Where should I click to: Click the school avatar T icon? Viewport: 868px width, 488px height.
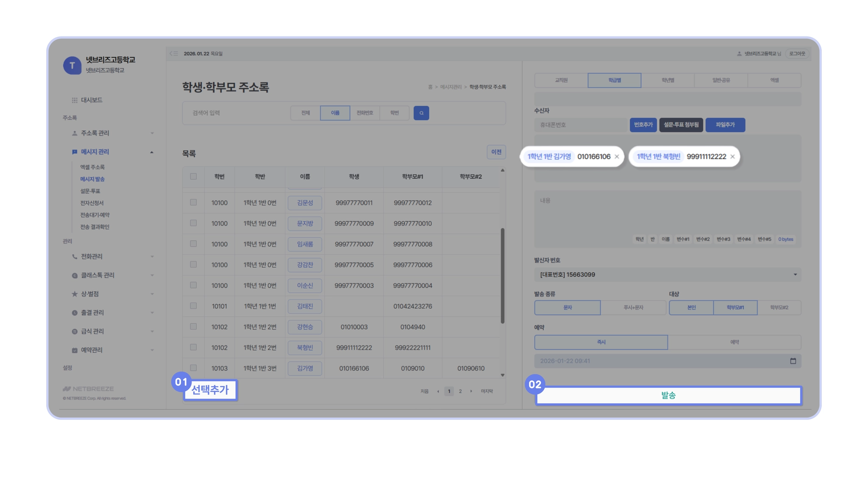72,66
